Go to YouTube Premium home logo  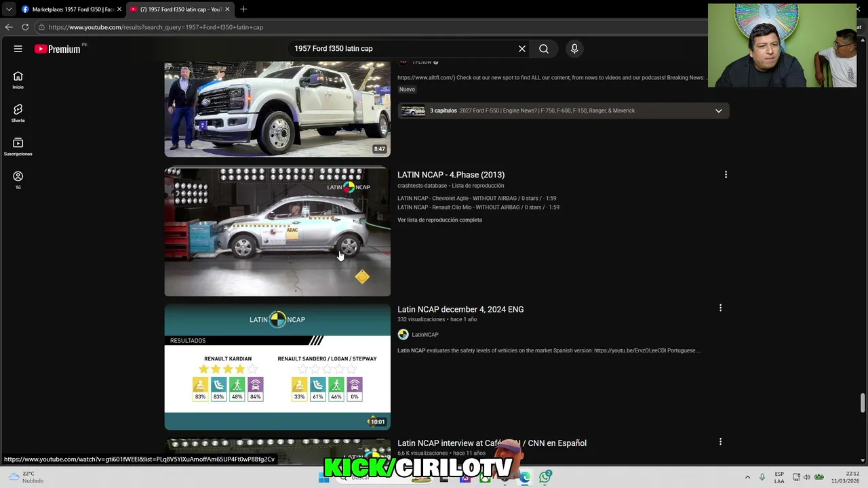58,49
